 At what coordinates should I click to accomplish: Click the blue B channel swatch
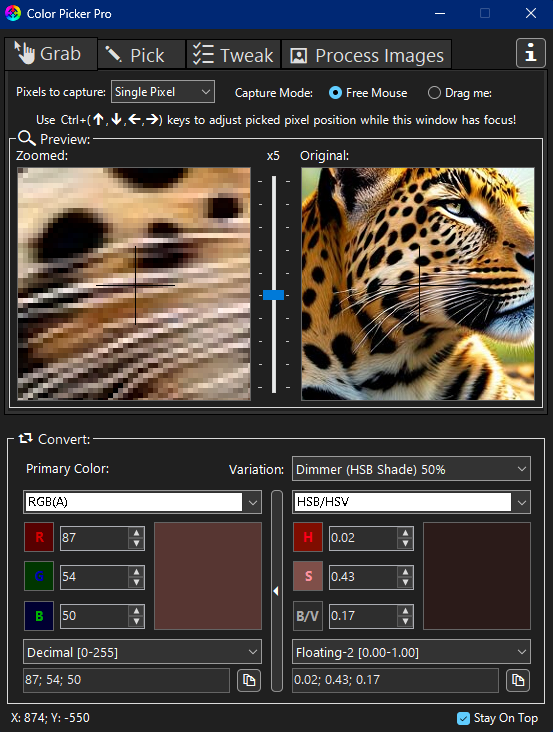pyautogui.click(x=39, y=615)
